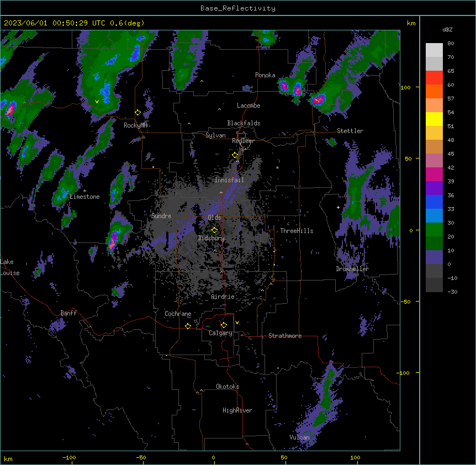
Task: Click white asterisk marker above Limestone label
Action: [x=84, y=191]
